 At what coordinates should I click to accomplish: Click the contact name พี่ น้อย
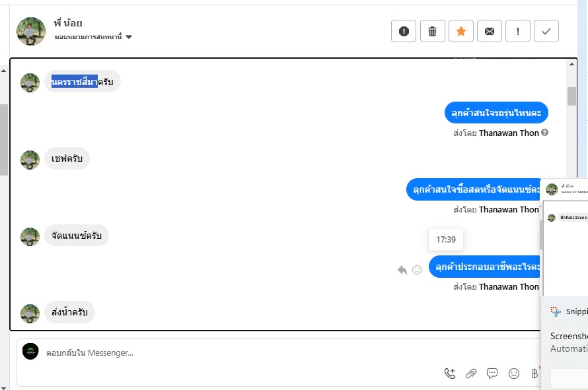click(x=68, y=24)
